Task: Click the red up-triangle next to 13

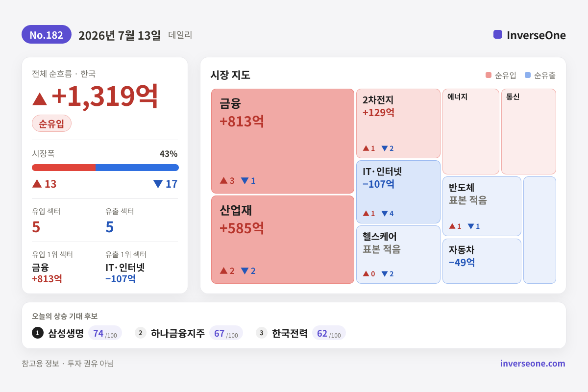Action: click(37, 183)
